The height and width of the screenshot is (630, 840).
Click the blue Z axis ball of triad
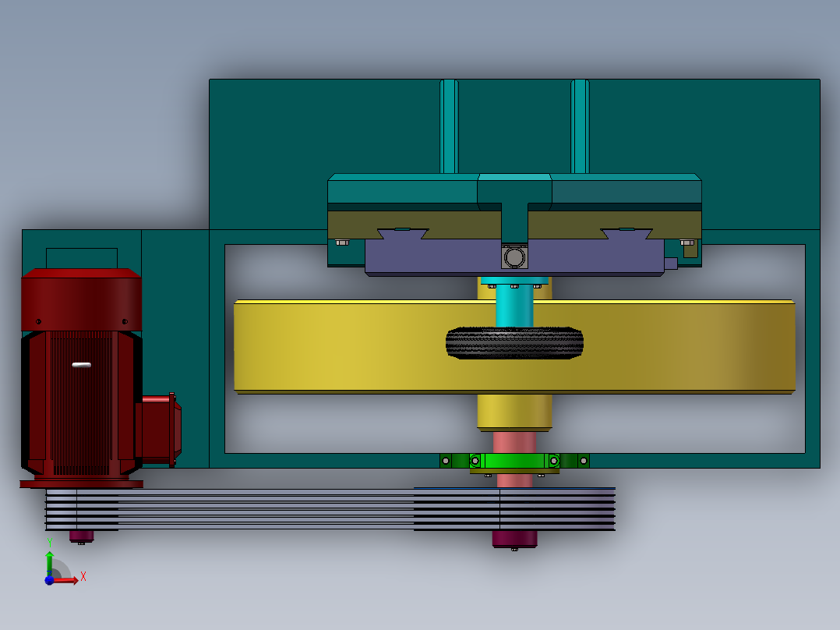tap(49, 580)
